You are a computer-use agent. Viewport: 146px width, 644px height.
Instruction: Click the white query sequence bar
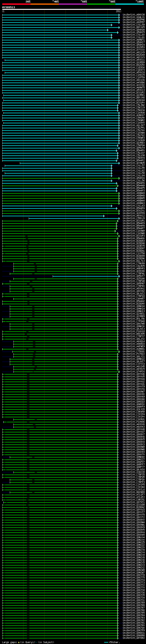pos(62,9)
